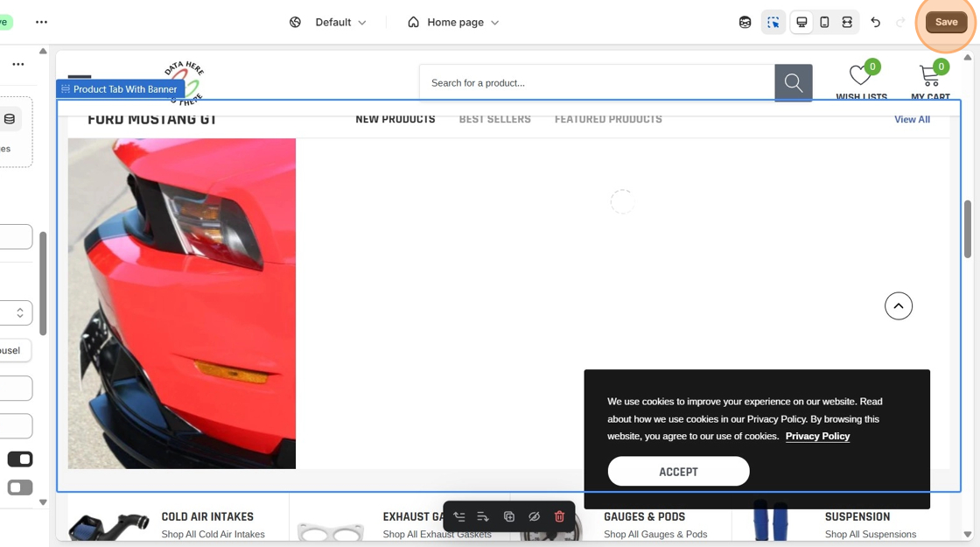This screenshot has height=547, width=980.
Task: Select the Best Sellers tab
Action: (494, 119)
